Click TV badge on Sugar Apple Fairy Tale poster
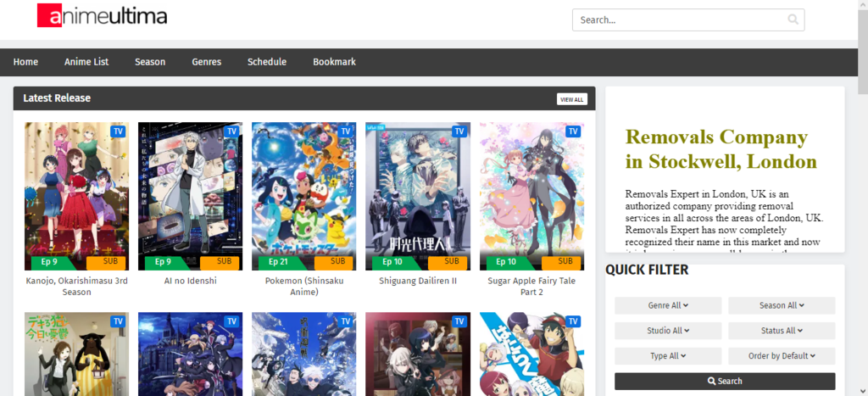This screenshot has width=868, height=396. click(x=573, y=131)
